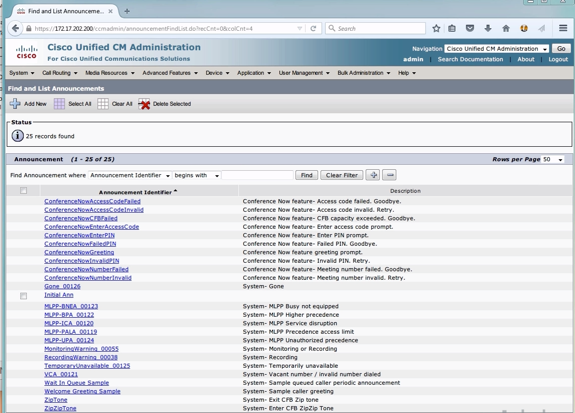Open MonitoringWarning_00055 announcement link
This screenshot has height=413, width=575.
pos(81,349)
